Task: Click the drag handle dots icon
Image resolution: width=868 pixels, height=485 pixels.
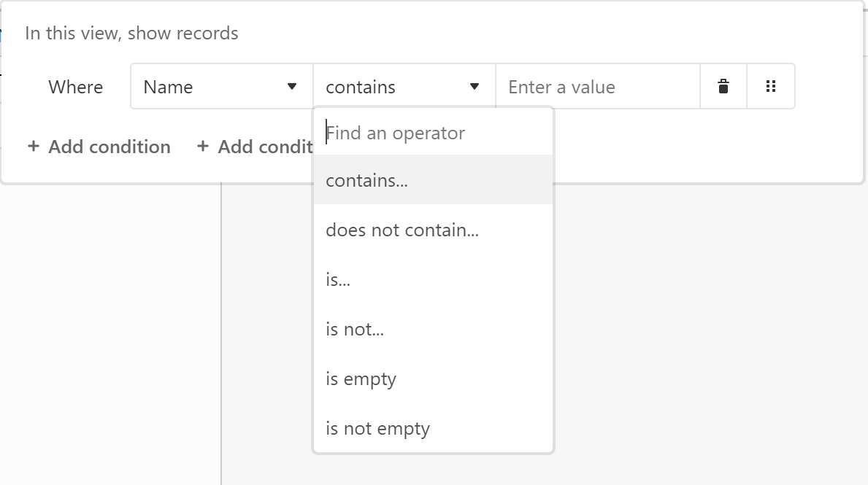Action: click(x=770, y=87)
